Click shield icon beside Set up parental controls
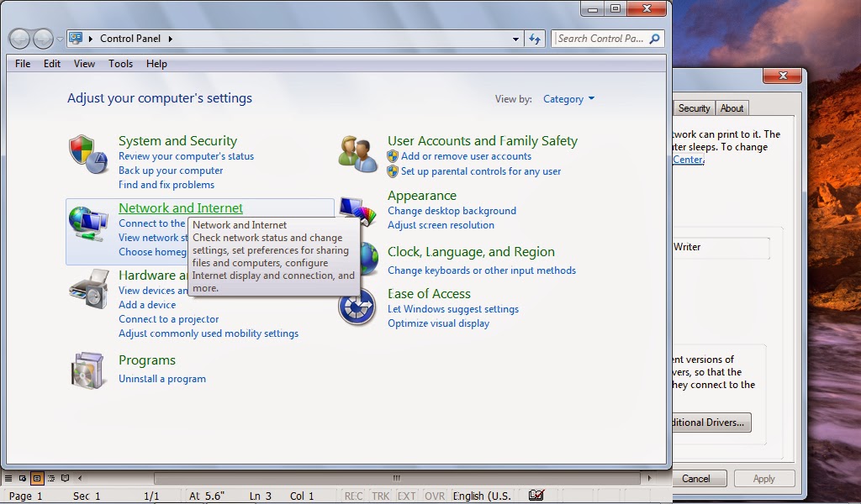This screenshot has width=861, height=504. coord(393,171)
